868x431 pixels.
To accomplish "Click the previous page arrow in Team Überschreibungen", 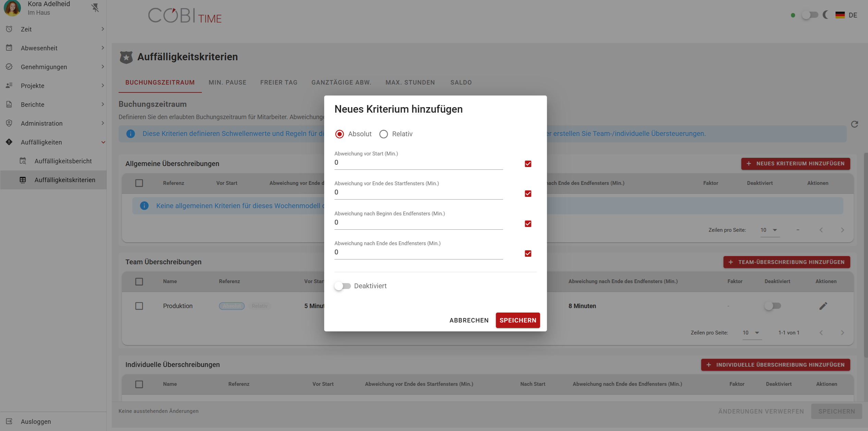I will [x=821, y=333].
